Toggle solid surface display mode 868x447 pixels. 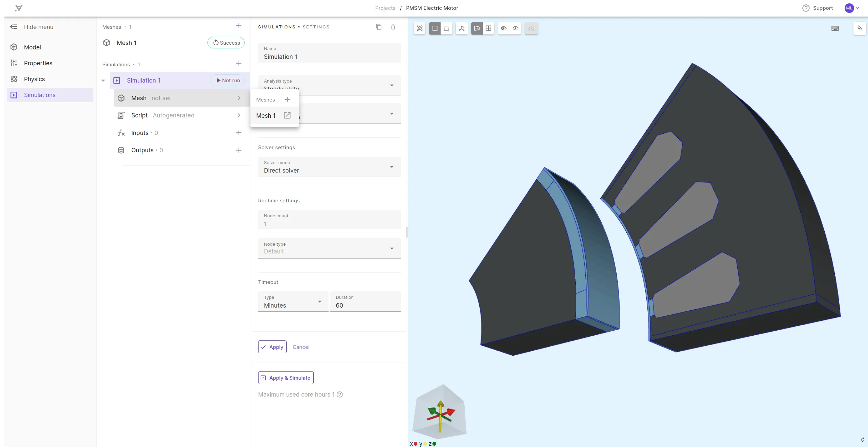[x=435, y=28]
